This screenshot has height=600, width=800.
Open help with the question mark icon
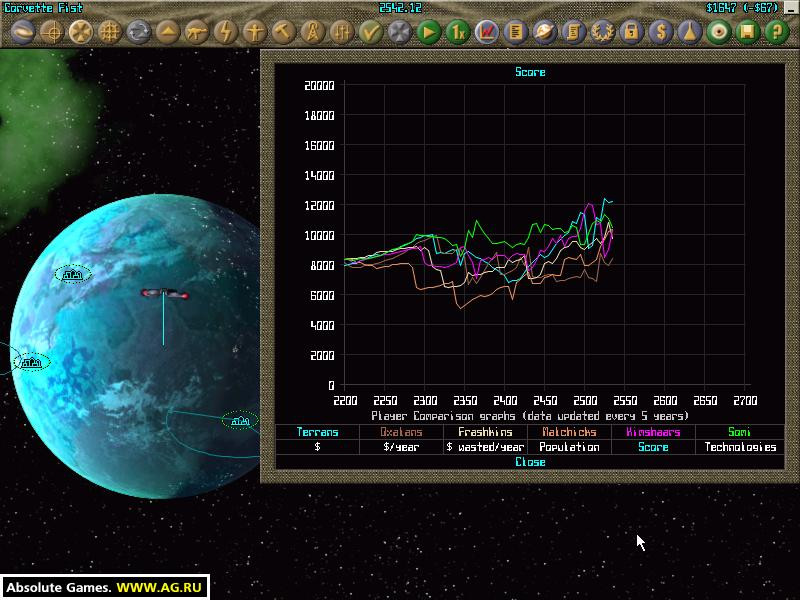pyautogui.click(x=777, y=32)
